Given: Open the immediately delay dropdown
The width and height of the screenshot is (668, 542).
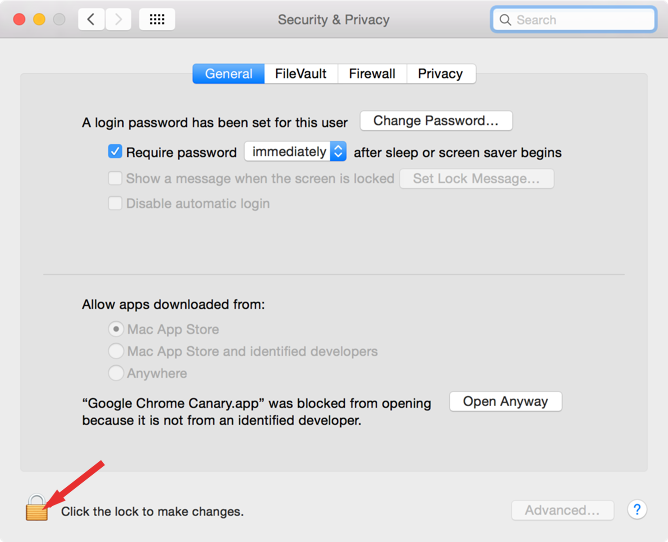Looking at the screenshot, I should click(295, 151).
